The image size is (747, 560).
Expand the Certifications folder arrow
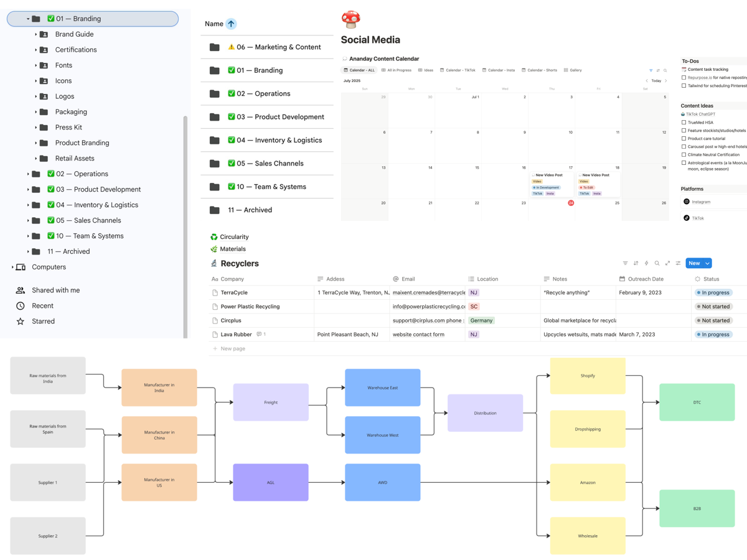[35, 50]
